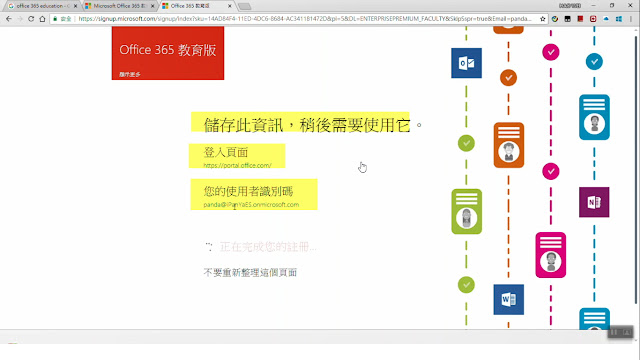Go back to the previous page
Viewport: 640px width, 360px height.
(9, 19)
